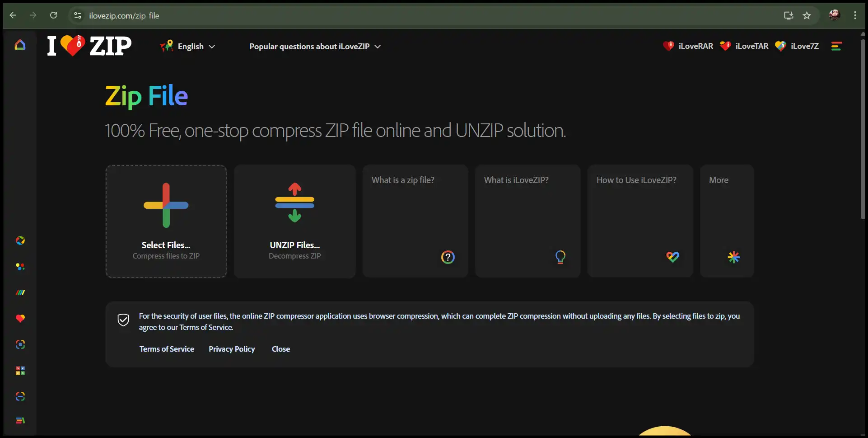Click the I Love ZIP logo
This screenshot has height=438, width=868.
[89, 46]
